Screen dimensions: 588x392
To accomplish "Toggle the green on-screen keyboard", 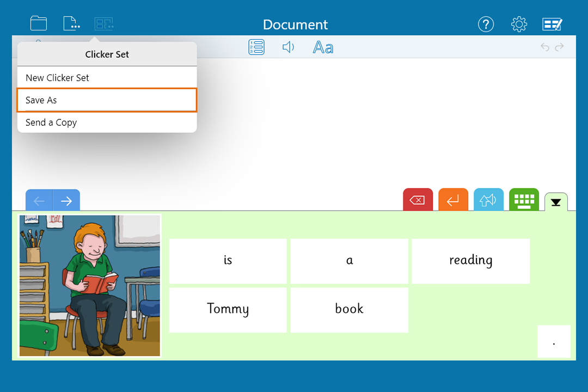I will (524, 200).
